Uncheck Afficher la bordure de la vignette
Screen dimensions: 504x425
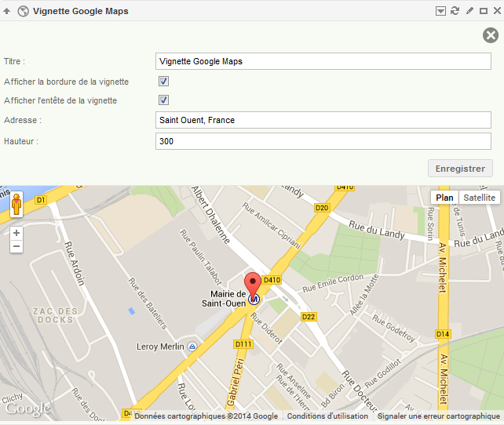pyautogui.click(x=163, y=82)
